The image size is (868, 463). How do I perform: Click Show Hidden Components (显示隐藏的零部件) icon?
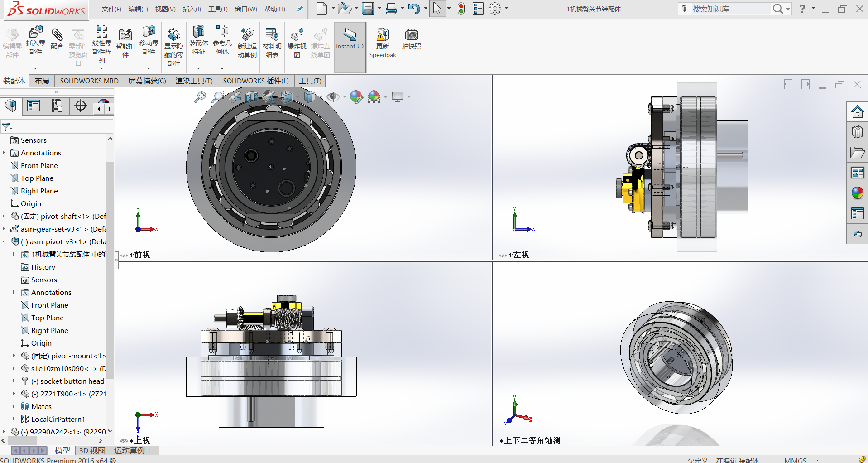click(174, 34)
